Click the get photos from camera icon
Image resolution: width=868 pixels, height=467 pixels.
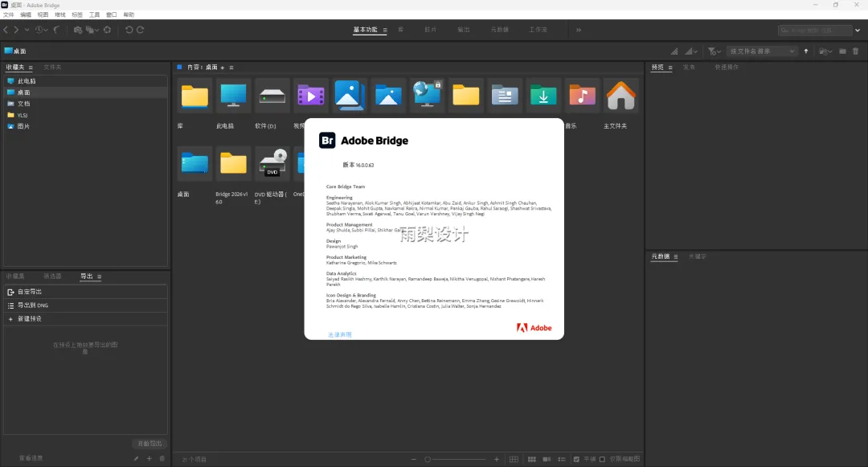(x=78, y=30)
